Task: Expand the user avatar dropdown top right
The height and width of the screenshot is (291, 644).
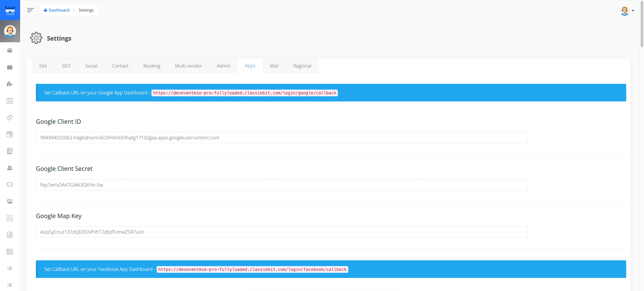Action: pos(627,11)
